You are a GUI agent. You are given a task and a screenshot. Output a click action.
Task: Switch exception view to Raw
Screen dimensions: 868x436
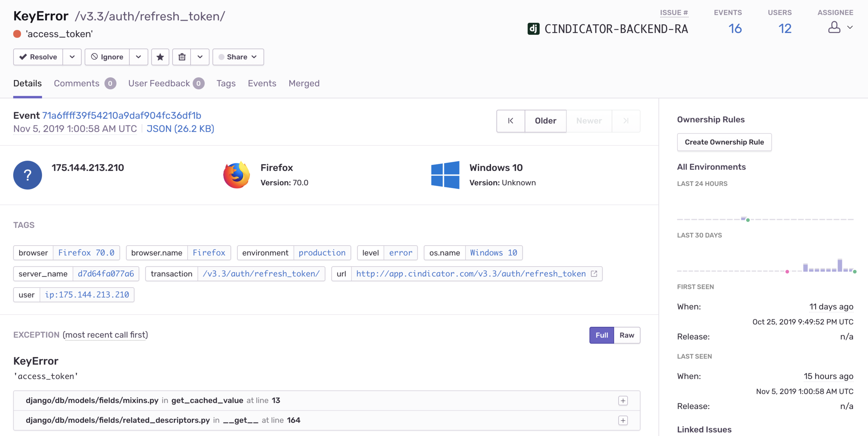coord(627,335)
